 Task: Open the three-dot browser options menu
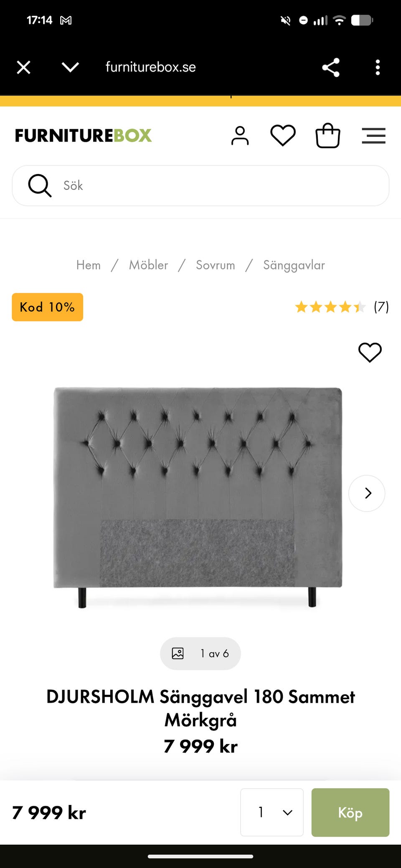[x=378, y=67]
